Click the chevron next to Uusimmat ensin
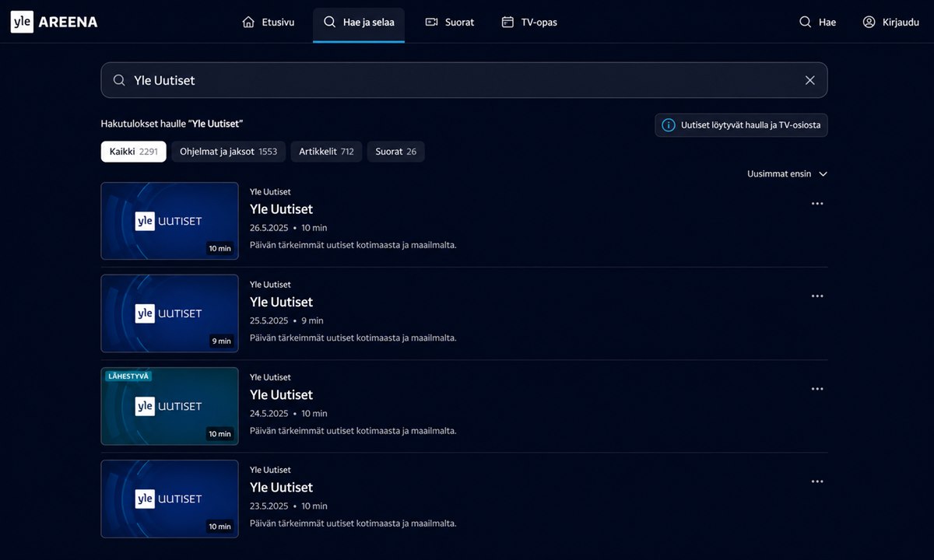 (823, 174)
